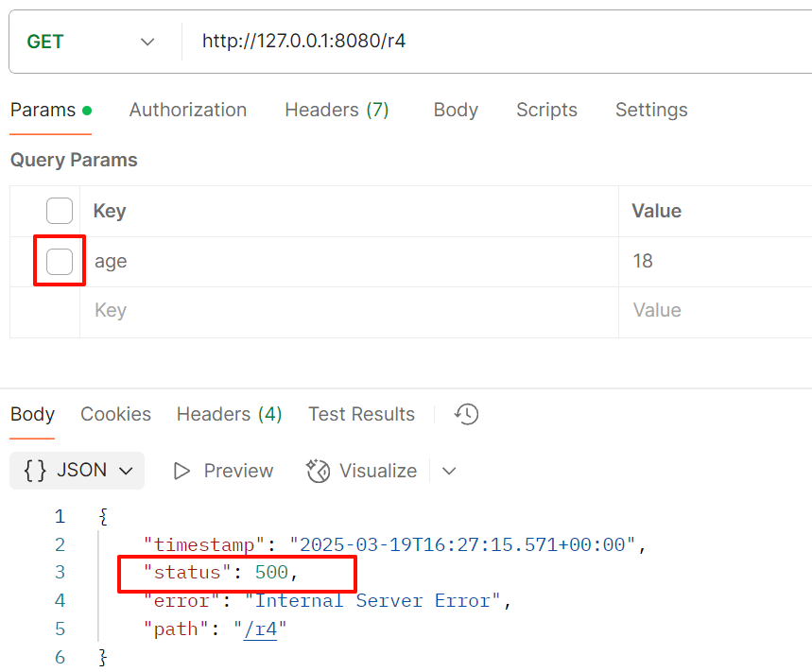This screenshot has width=812, height=672.
Task: Select the response Body tab
Action: click(32, 415)
